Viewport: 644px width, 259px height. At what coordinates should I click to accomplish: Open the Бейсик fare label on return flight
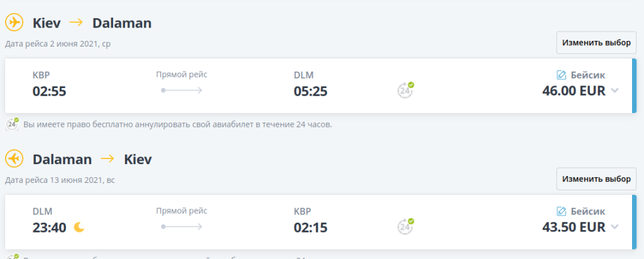tap(589, 211)
